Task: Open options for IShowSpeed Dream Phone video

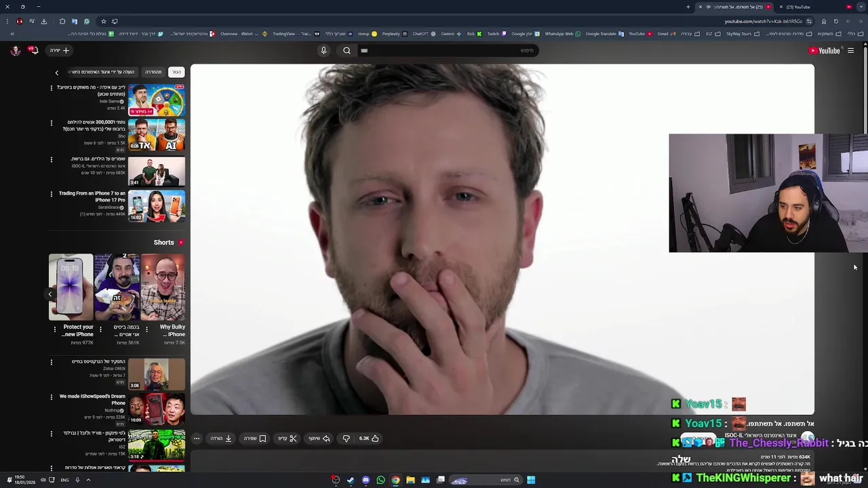Action: 51,397
